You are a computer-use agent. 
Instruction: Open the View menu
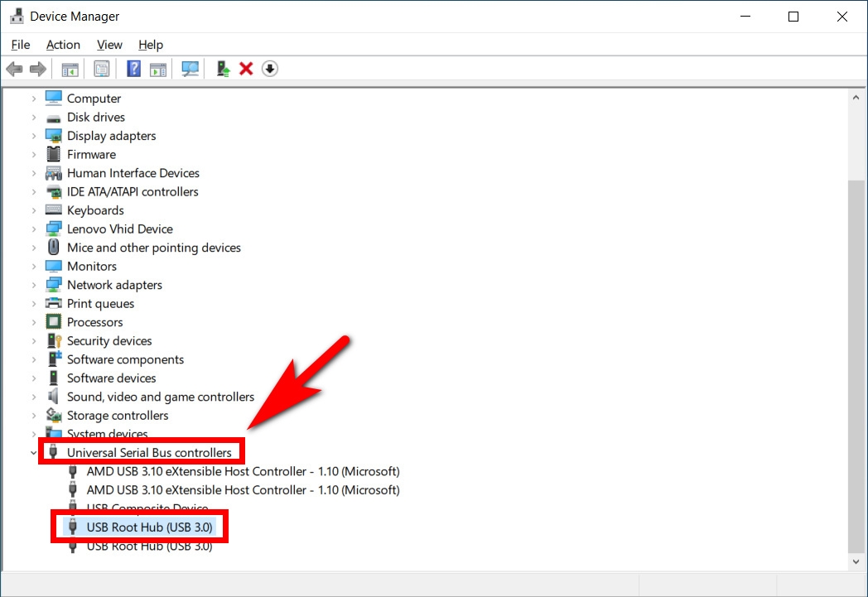108,45
